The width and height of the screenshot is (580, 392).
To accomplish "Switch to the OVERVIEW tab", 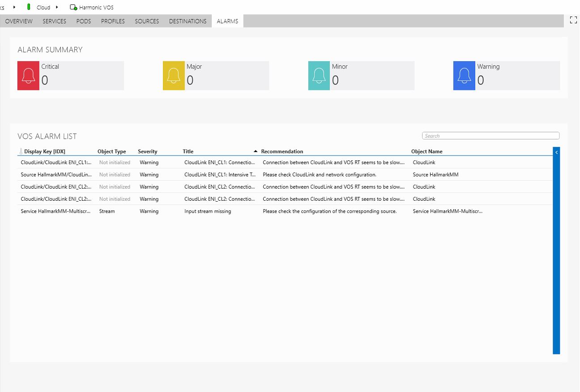I will click(x=19, y=21).
